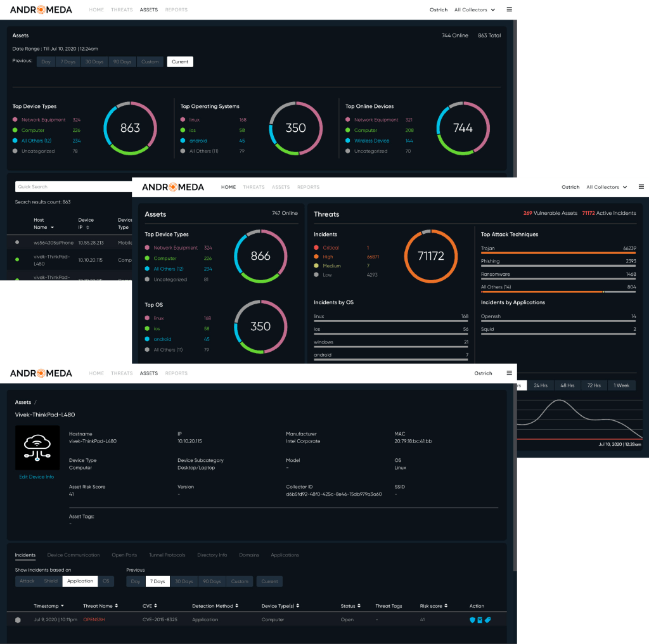The image size is (649, 644).
Task: Click the Edit Device Info link
Action: point(37,477)
